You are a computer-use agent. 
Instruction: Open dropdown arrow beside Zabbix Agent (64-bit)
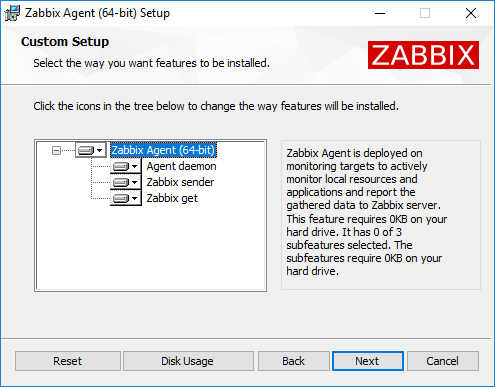(99, 151)
